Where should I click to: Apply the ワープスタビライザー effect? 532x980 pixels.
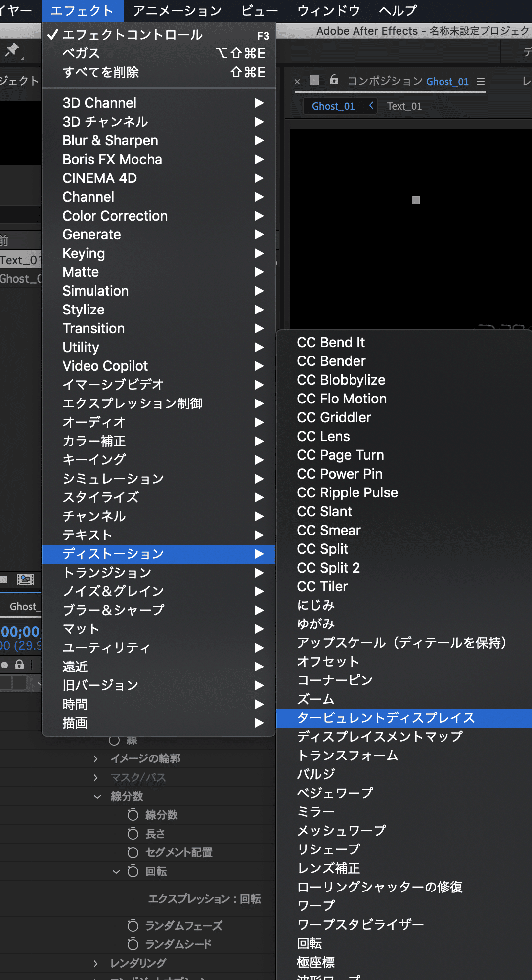point(404,925)
